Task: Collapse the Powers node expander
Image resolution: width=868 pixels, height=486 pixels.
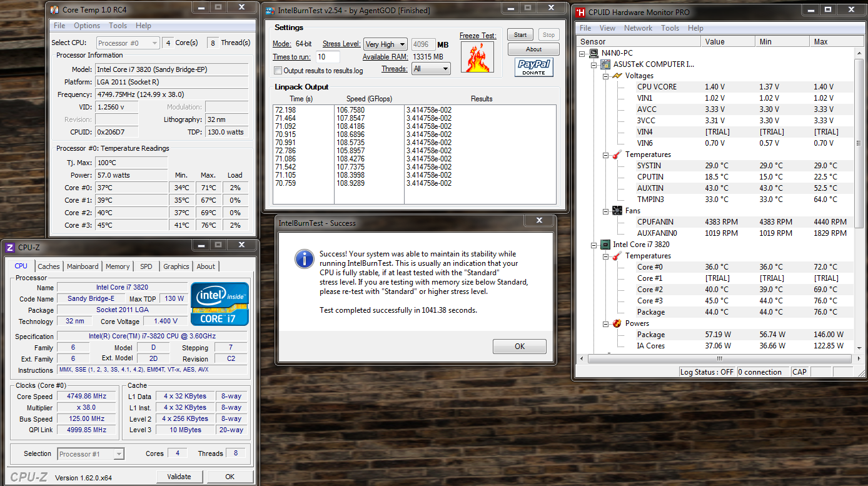Action: tap(605, 323)
